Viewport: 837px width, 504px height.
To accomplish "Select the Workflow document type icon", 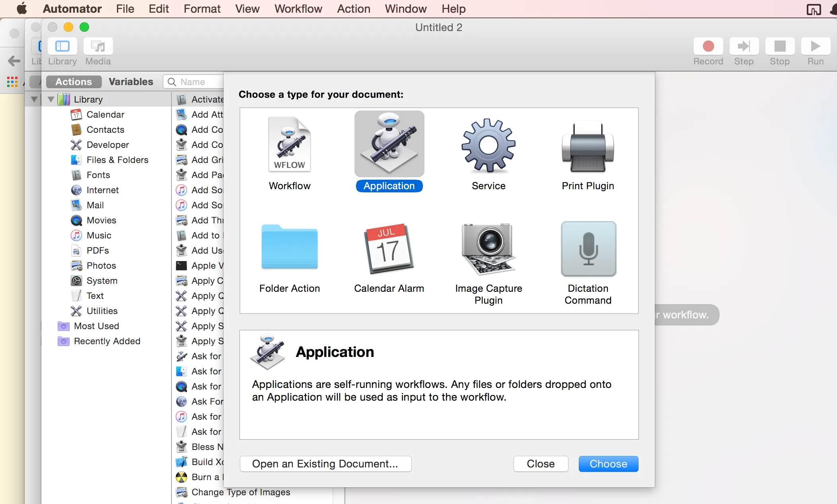I will [x=289, y=145].
